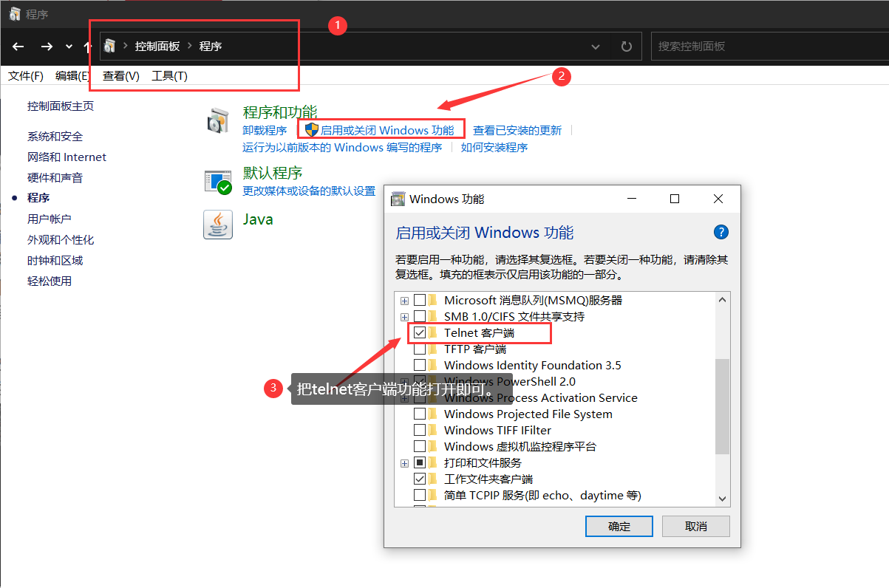Click the 默认程序 icon

218,182
